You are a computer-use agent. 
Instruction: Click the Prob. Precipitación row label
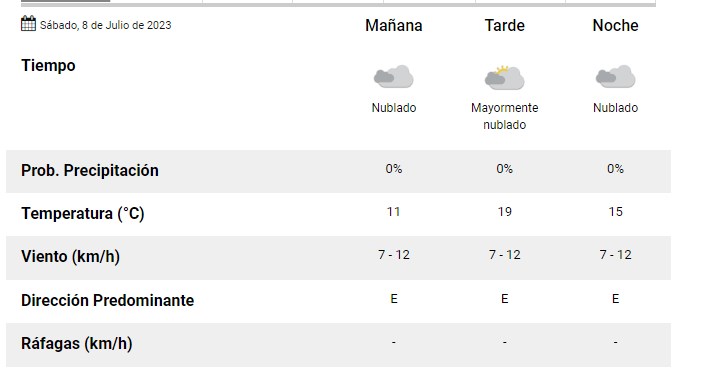[90, 171]
